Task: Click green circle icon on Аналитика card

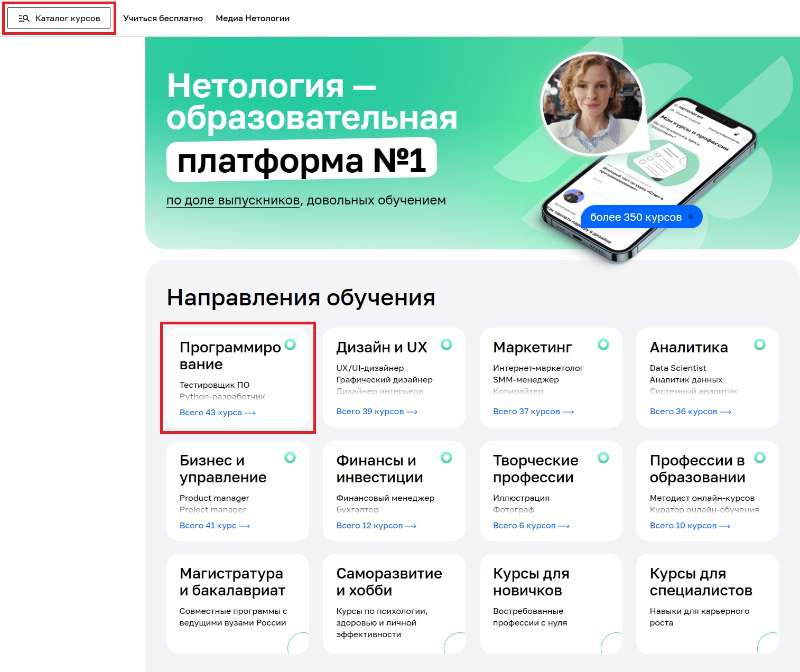Action: 760,344
